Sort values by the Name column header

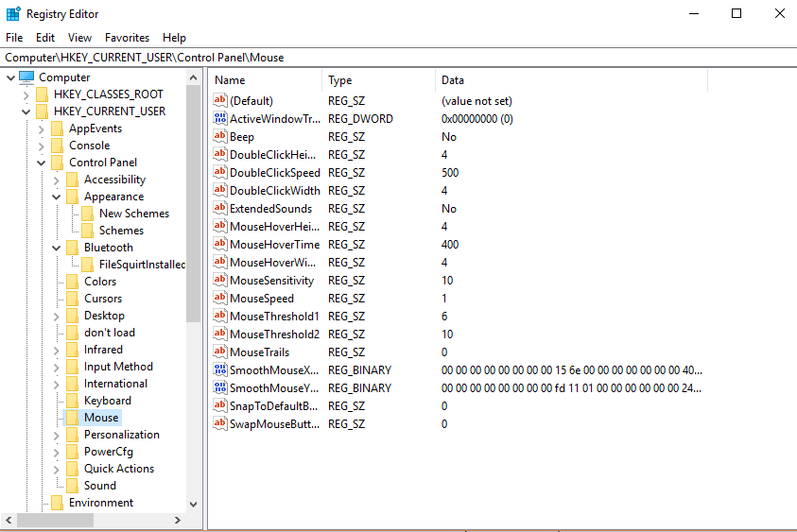(x=266, y=80)
